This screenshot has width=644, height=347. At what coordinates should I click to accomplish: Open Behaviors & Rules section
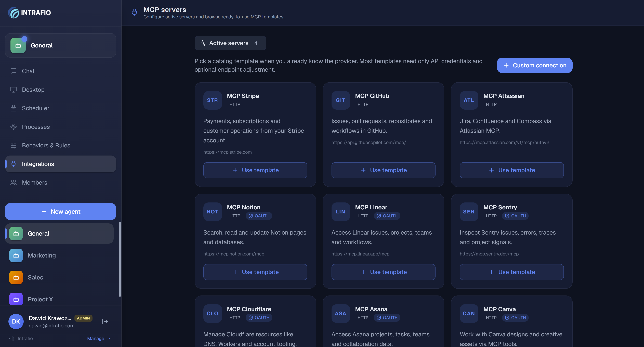coord(60,146)
